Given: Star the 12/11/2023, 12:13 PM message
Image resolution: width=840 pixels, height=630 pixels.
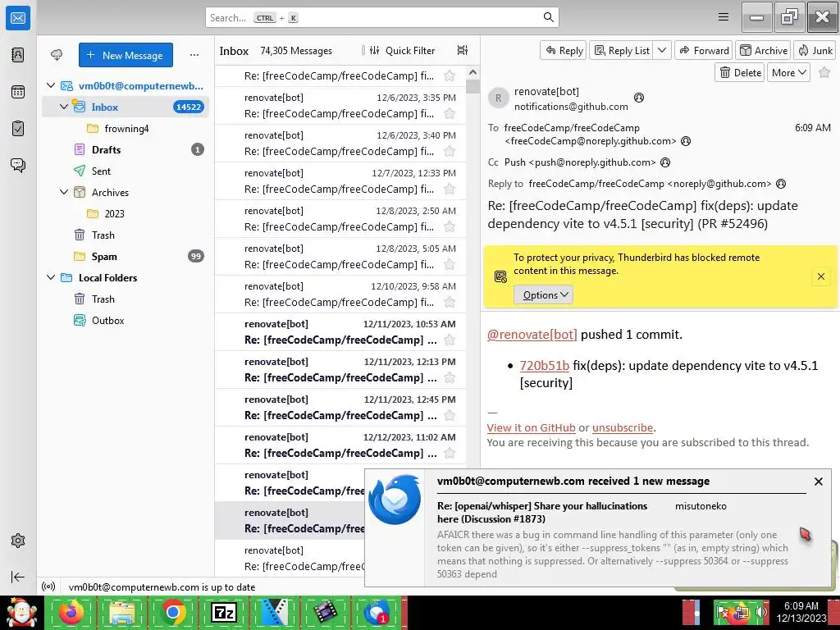Looking at the screenshot, I should tap(450, 377).
